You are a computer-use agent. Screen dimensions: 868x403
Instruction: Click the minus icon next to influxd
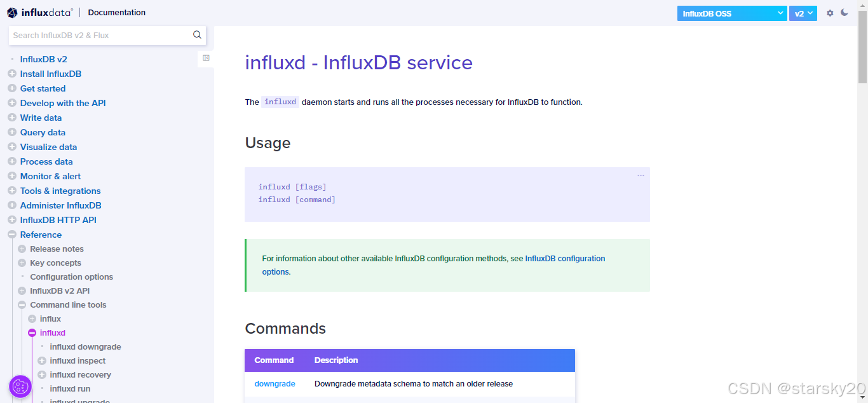pyautogui.click(x=32, y=332)
